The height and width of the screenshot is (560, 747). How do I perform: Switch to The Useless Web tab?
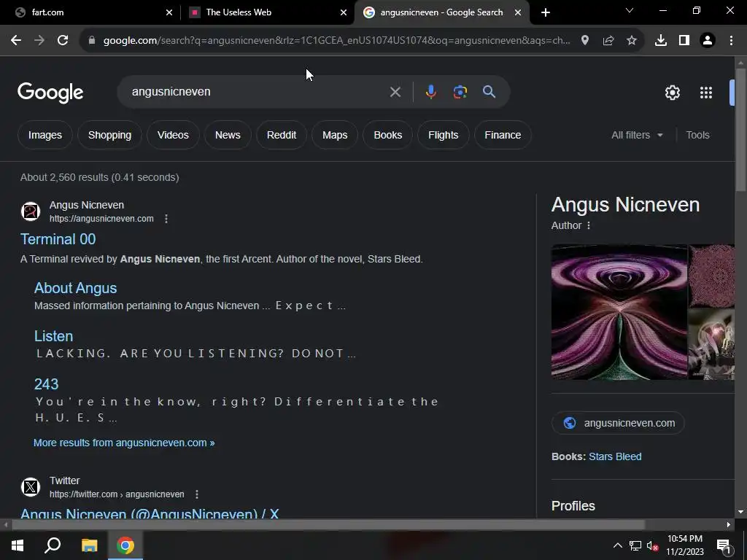tap(267, 12)
